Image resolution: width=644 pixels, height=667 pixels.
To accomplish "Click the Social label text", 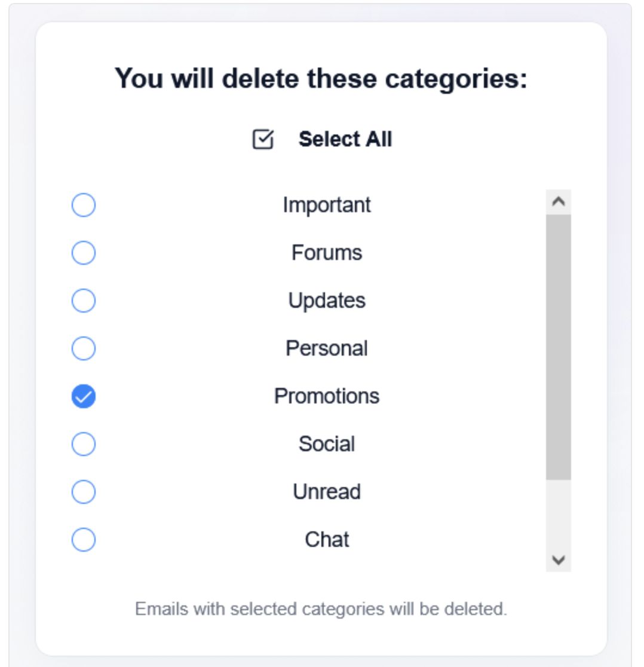I will coord(327,444).
